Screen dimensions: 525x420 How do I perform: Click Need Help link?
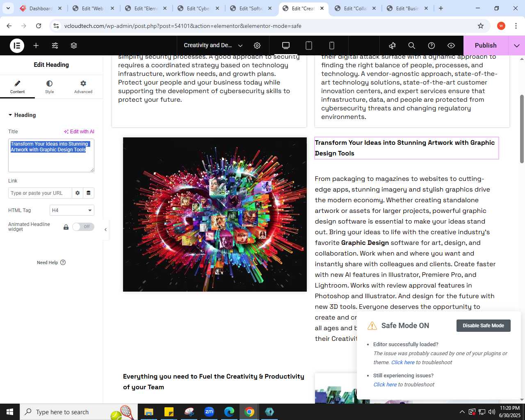51,262
